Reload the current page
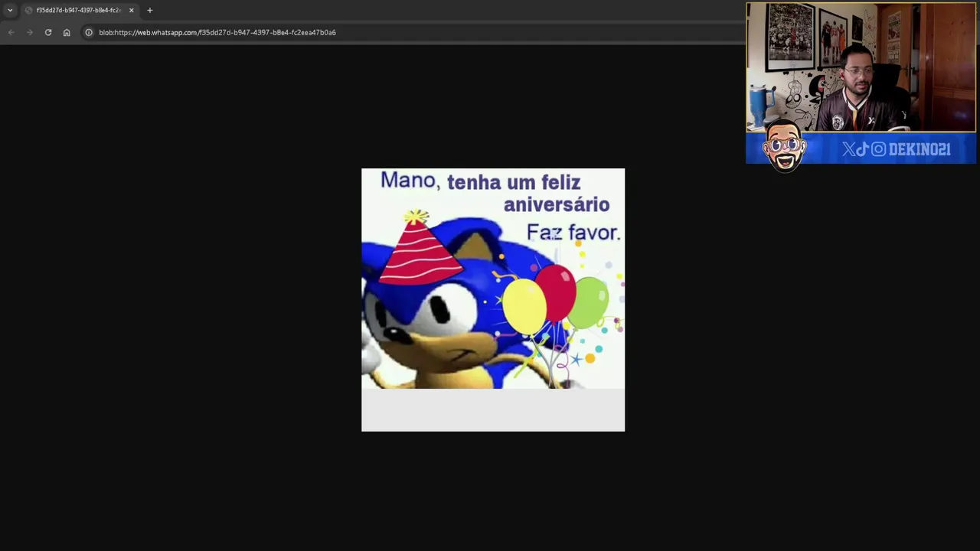This screenshot has height=551, width=980. click(48, 32)
